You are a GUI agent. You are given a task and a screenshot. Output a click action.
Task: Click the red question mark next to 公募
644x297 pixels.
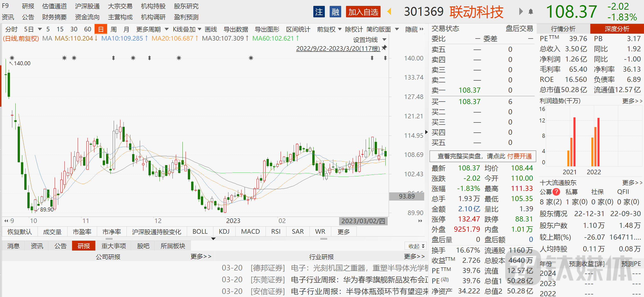coord(556,192)
